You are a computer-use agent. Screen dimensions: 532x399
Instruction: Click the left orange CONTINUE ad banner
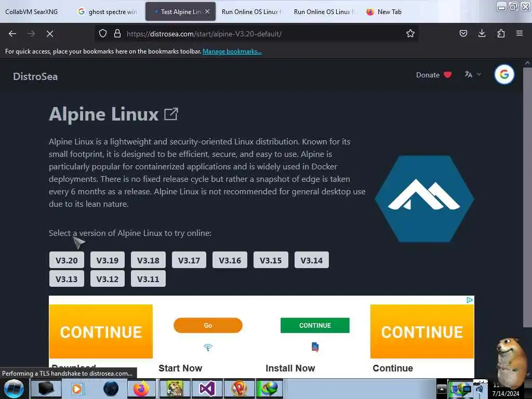[101, 331]
